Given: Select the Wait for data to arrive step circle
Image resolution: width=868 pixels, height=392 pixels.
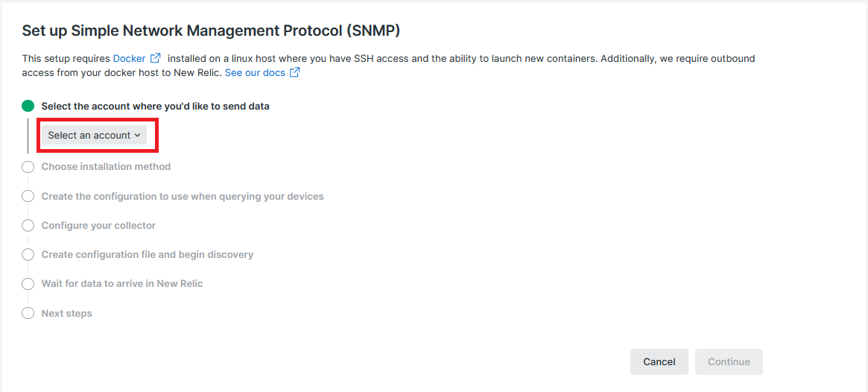Looking at the screenshot, I should point(28,284).
